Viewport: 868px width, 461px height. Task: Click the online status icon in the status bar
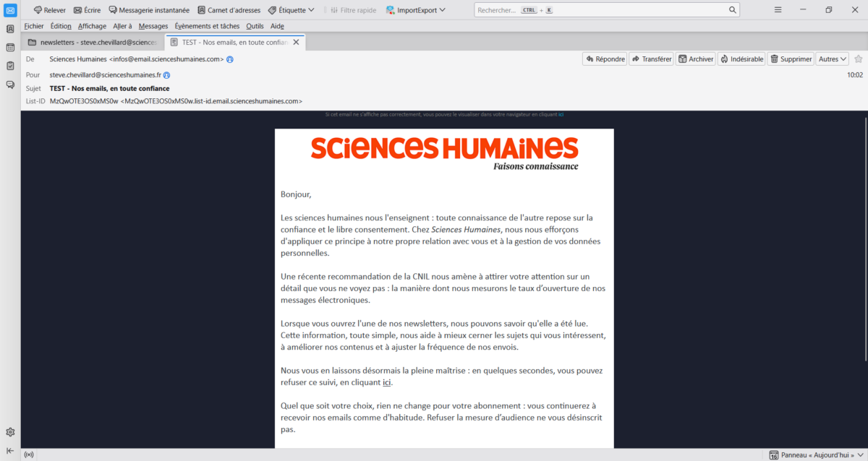coord(29,455)
